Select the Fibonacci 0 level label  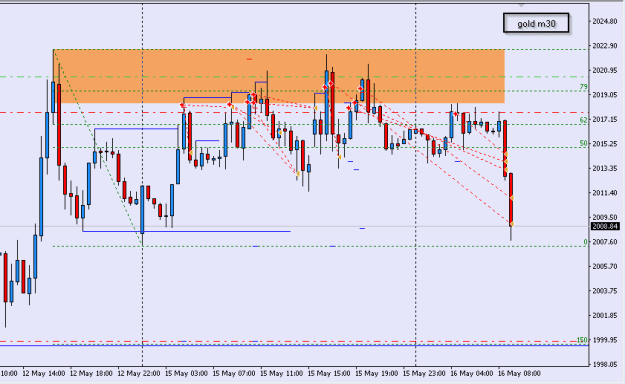[x=585, y=242]
